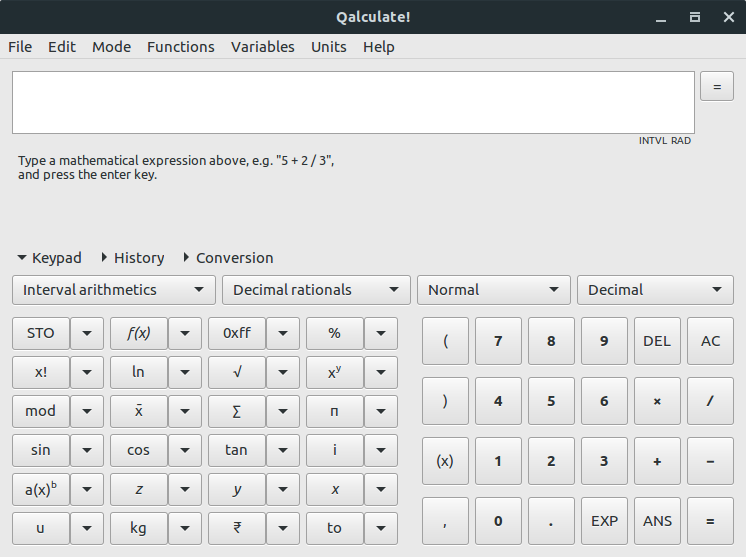This screenshot has height=557, width=746.
Task: Click the decimal point key
Action: click(x=551, y=521)
